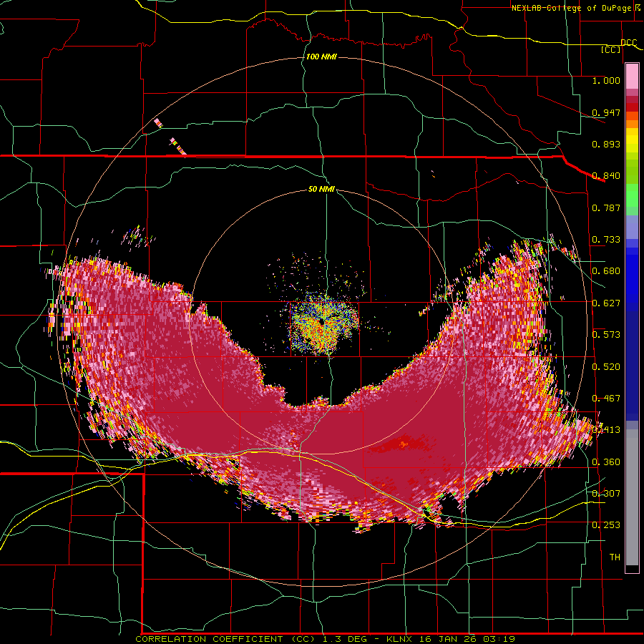Viewport: 644px width, 644px height.
Task: Select the 0.253 scale value
Action: point(606,525)
